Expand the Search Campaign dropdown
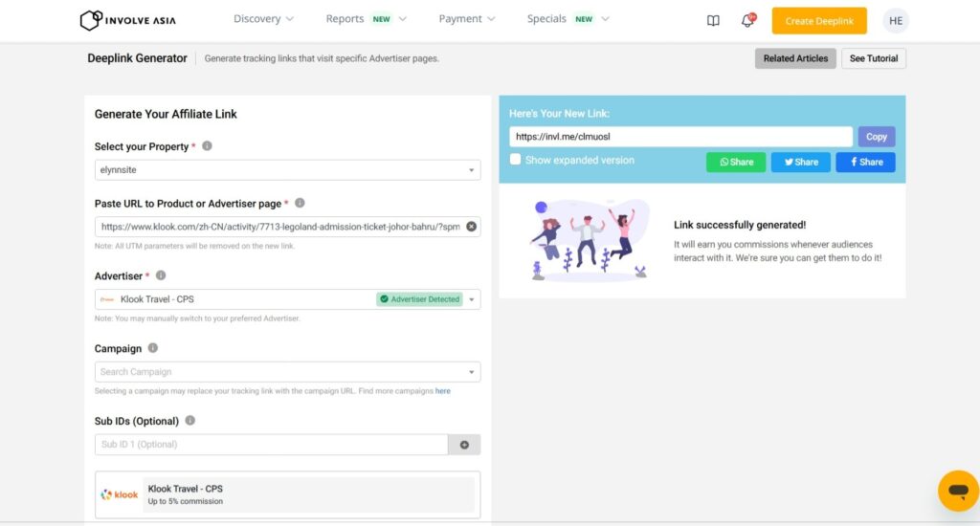 point(287,372)
